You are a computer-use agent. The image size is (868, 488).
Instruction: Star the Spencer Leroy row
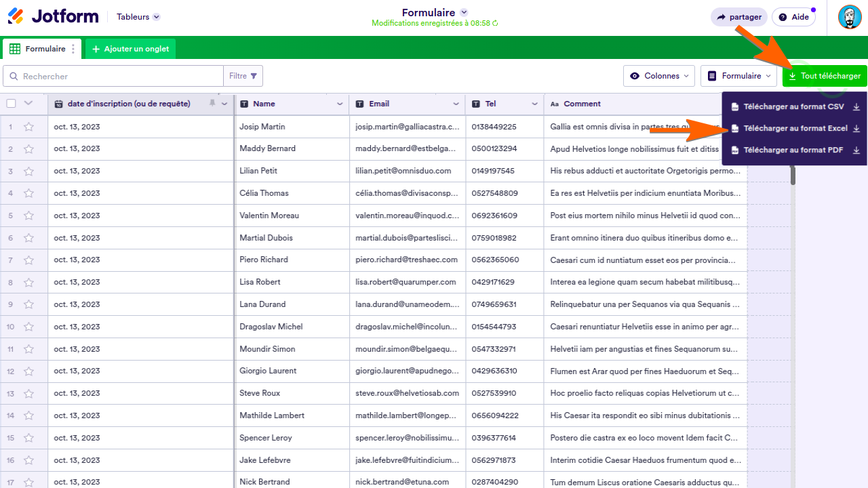pyautogui.click(x=28, y=438)
